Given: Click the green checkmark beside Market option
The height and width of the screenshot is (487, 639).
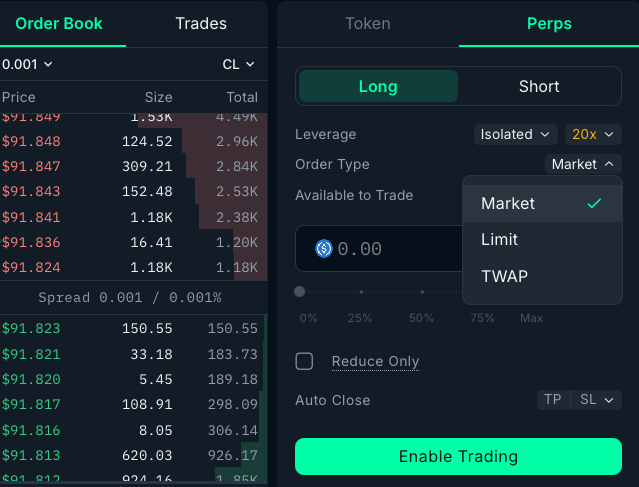Looking at the screenshot, I should tap(594, 203).
